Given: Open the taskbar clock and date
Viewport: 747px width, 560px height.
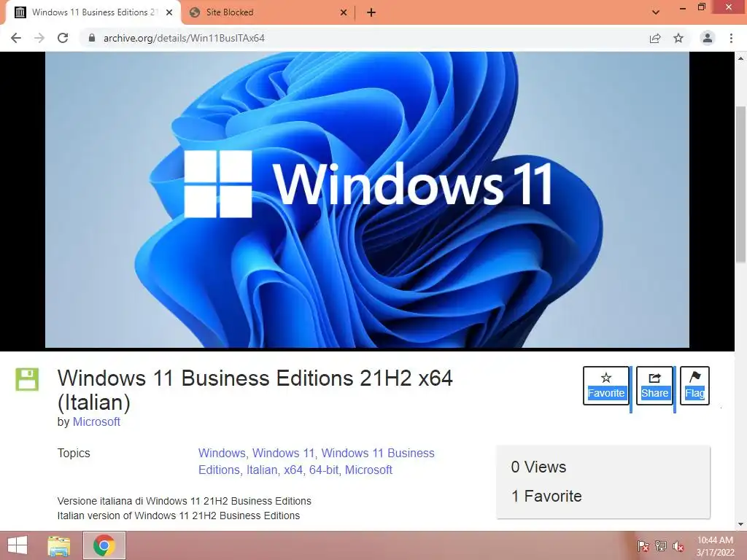Looking at the screenshot, I should click(715, 546).
